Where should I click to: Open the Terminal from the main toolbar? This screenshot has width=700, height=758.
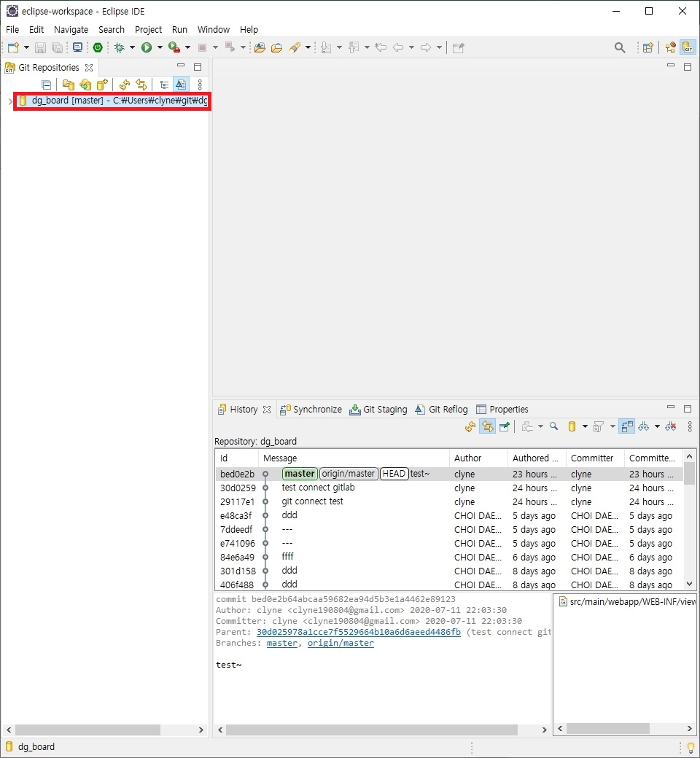point(77,47)
